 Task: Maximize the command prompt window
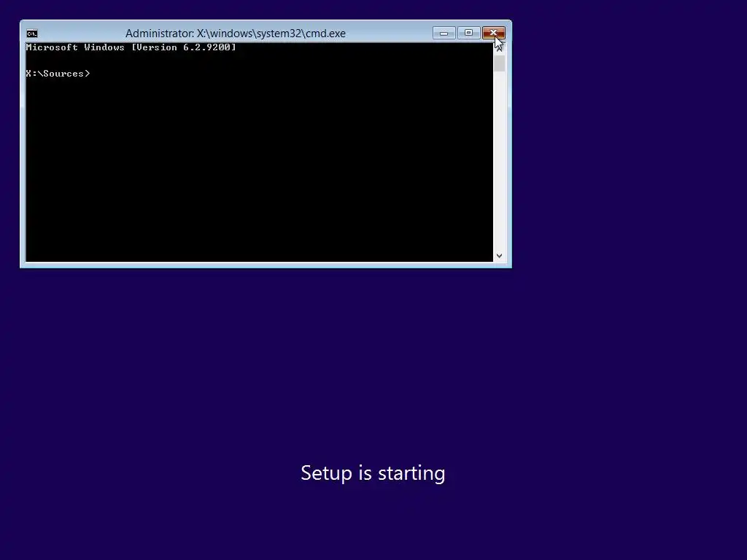469,33
